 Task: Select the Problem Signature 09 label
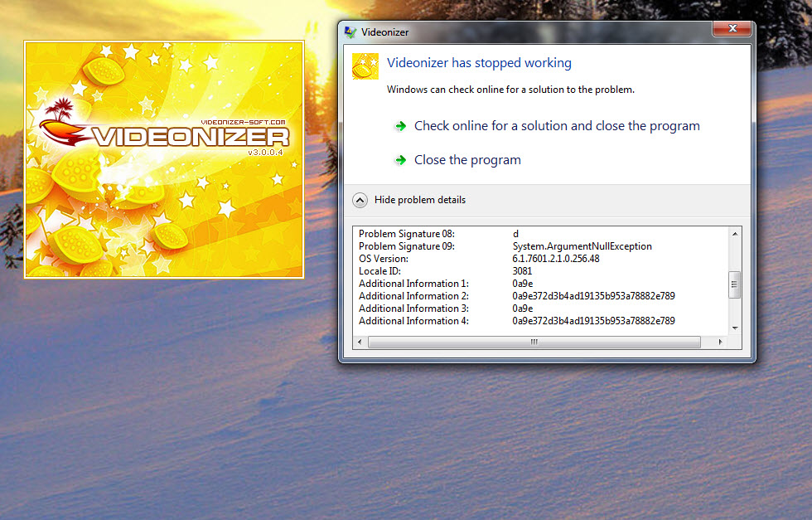(x=407, y=246)
